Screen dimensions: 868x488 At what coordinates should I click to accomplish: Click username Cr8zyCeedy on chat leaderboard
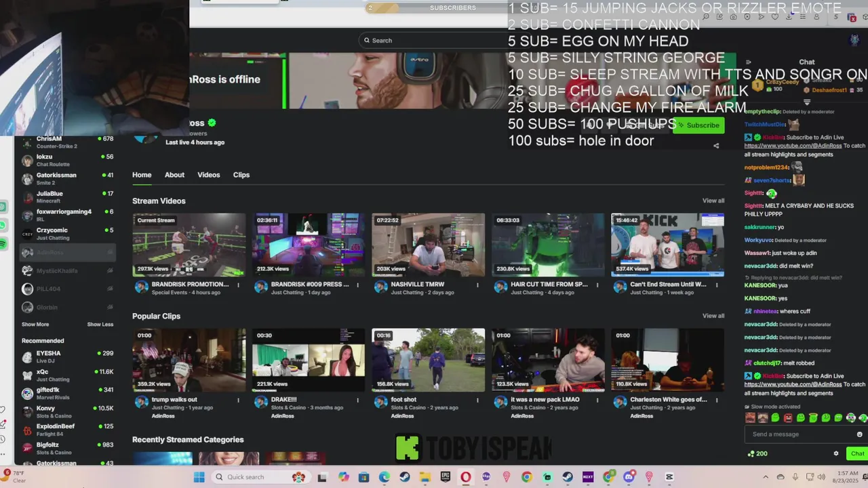(782, 82)
